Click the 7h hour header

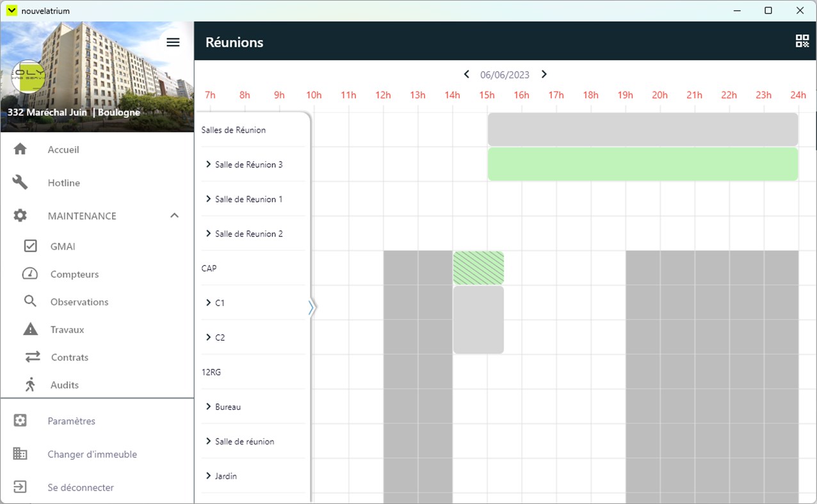(x=210, y=95)
